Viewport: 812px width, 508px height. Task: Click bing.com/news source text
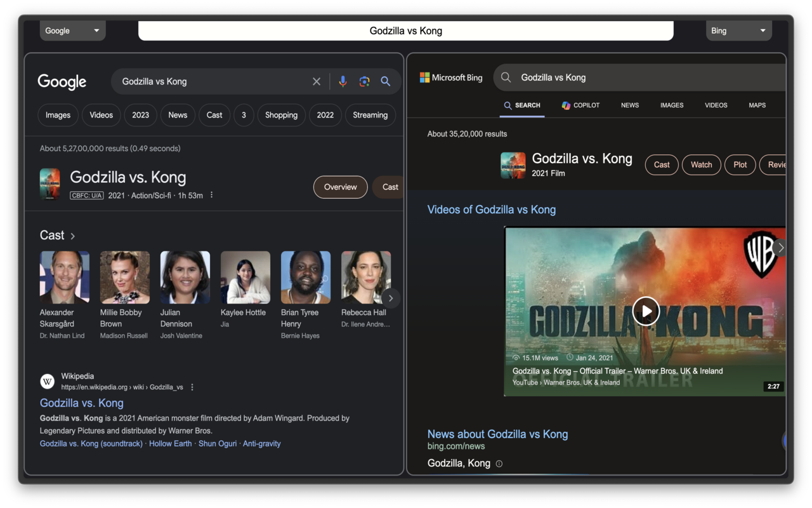click(x=456, y=446)
